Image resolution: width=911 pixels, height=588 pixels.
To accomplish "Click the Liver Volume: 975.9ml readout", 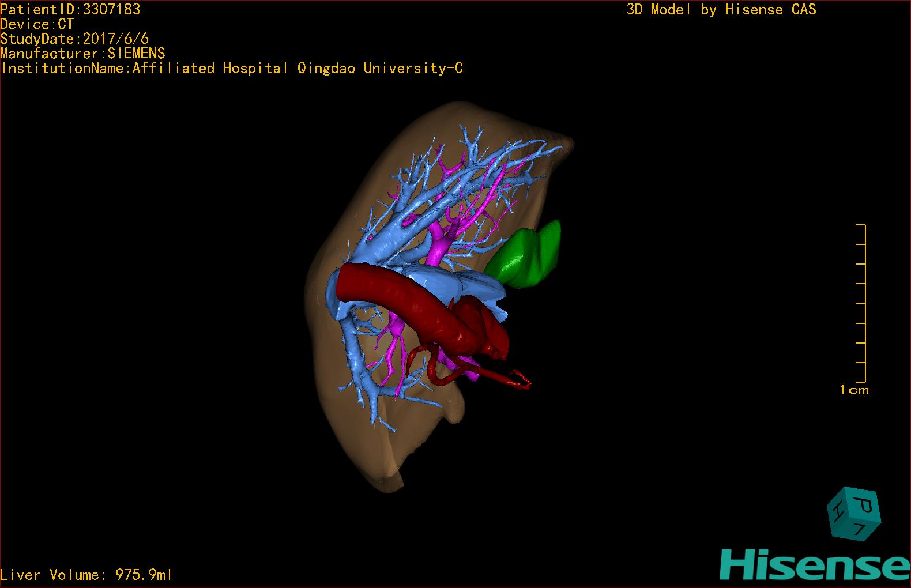I will click(86, 575).
